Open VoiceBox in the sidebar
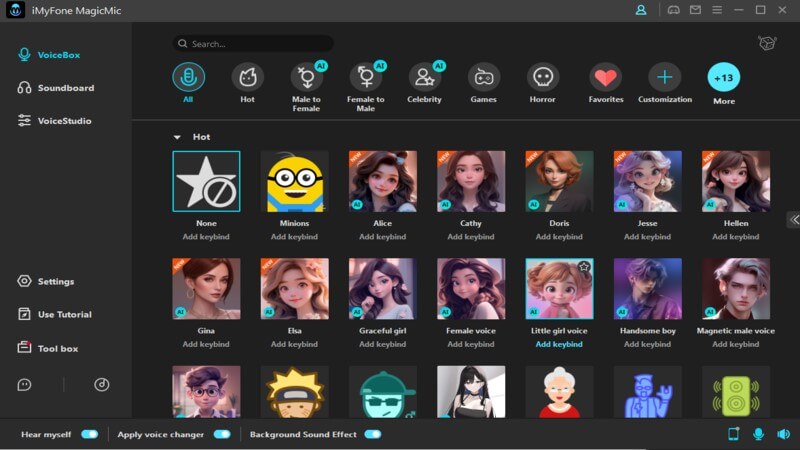 tap(49, 55)
